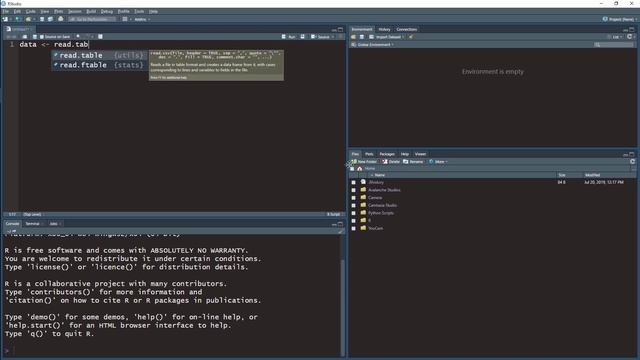
Task: Open the Python Scripts folder
Action: 381,213
